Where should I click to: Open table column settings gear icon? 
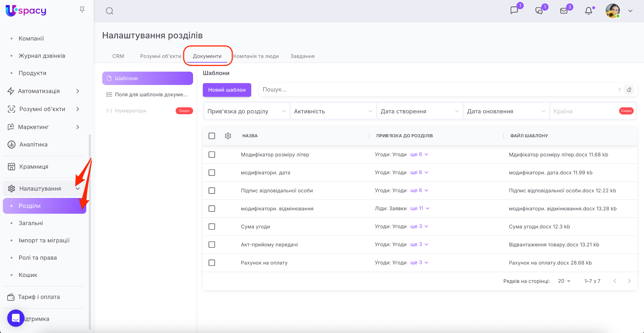pos(228,136)
